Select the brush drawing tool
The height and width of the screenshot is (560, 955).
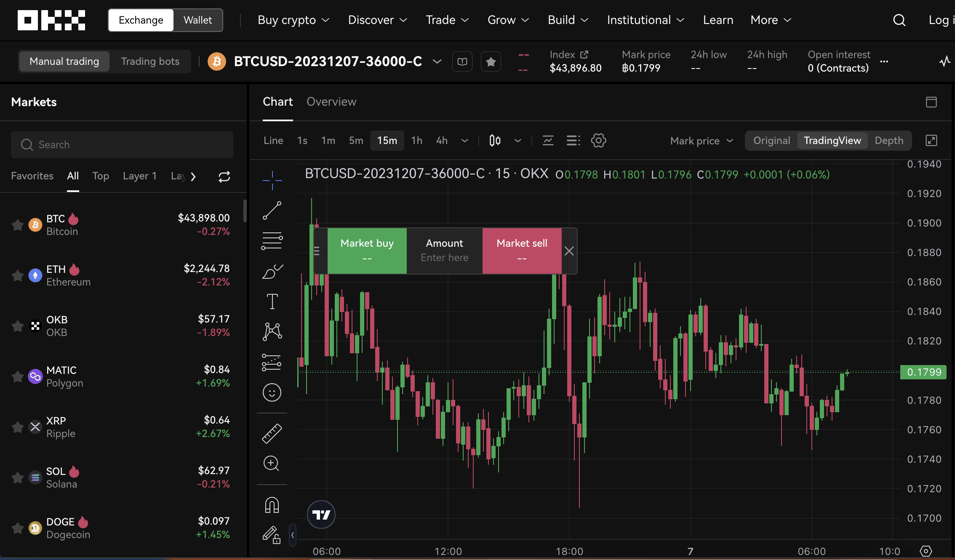(x=272, y=272)
